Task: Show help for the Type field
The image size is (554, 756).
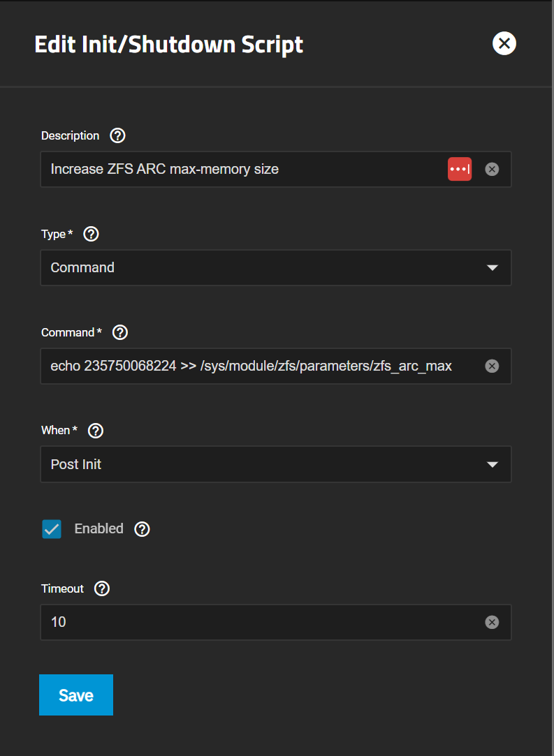Action: click(91, 234)
